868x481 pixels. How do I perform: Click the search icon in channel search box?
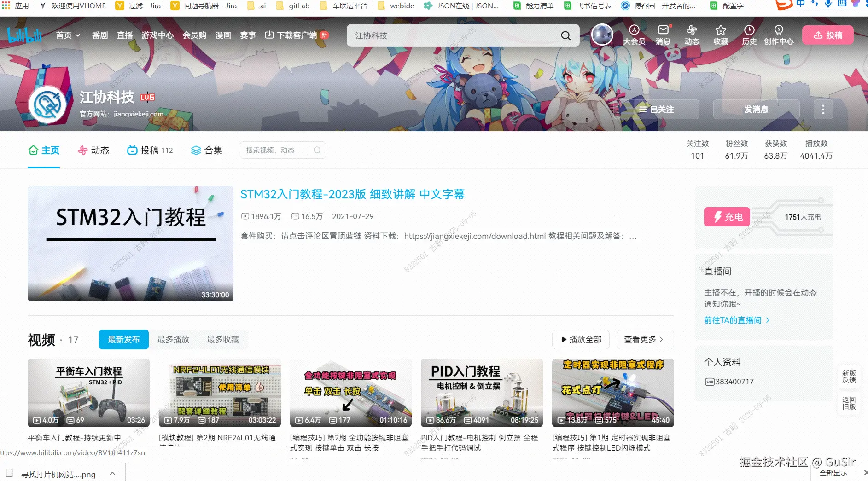point(317,150)
